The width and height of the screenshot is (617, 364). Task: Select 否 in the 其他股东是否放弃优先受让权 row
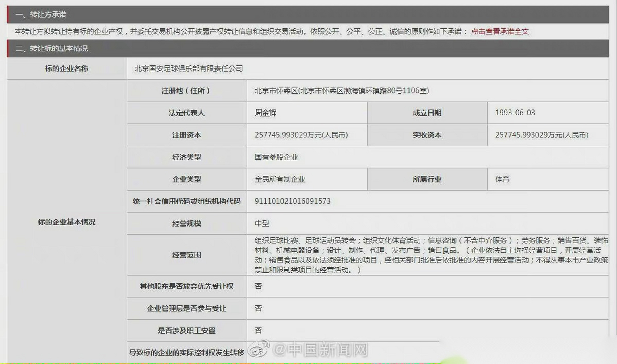(x=258, y=286)
